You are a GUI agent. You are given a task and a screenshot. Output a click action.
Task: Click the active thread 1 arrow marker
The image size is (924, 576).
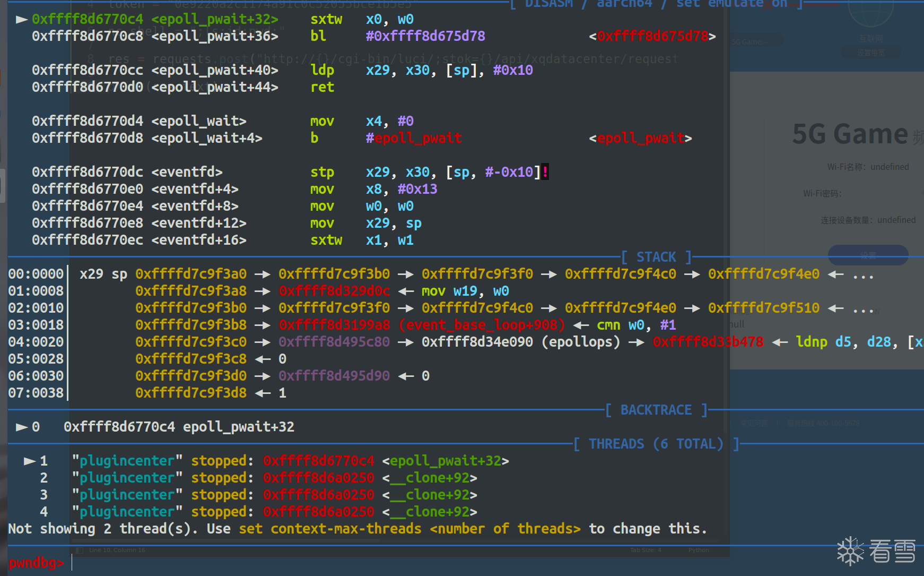(x=30, y=461)
